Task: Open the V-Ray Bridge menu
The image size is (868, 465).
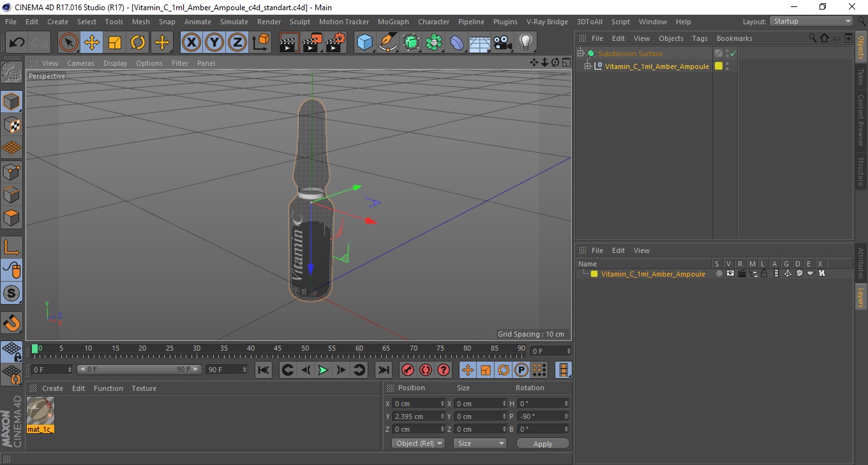Action: click(547, 22)
